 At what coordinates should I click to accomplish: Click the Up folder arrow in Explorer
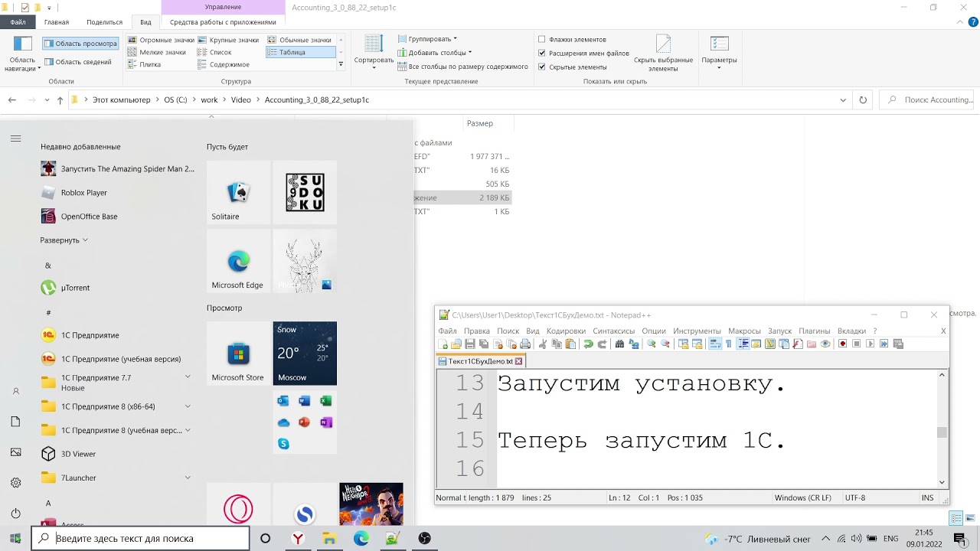[x=60, y=100]
